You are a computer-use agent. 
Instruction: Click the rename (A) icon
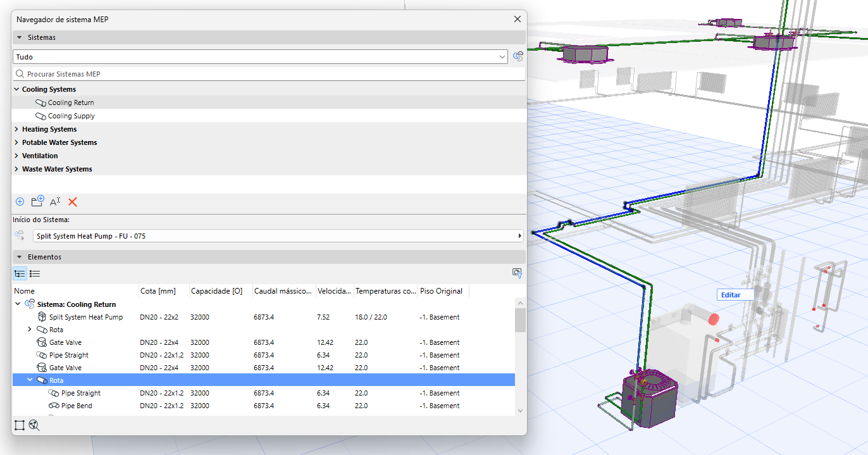pos(55,202)
